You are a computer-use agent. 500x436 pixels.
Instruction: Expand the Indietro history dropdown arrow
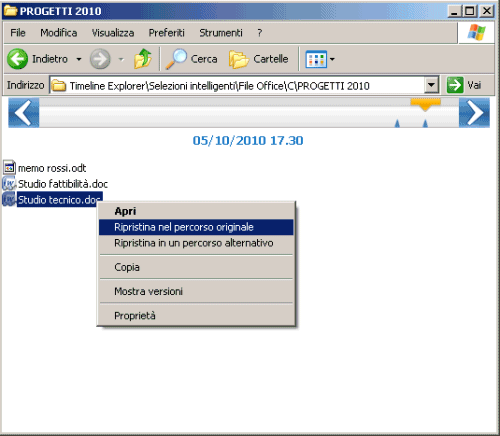(79, 59)
